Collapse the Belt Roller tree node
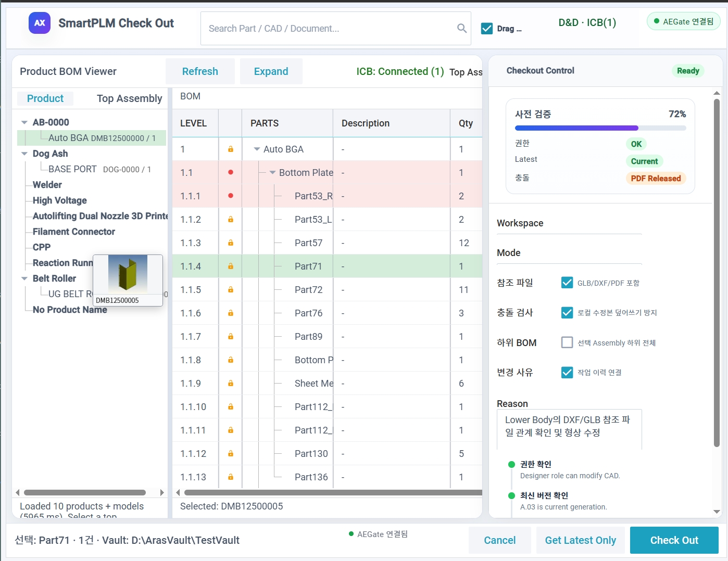This screenshot has width=728, height=561. [24, 278]
